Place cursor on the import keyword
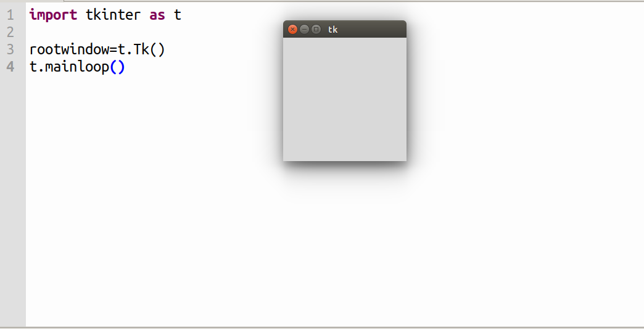This screenshot has width=644, height=329. click(53, 15)
